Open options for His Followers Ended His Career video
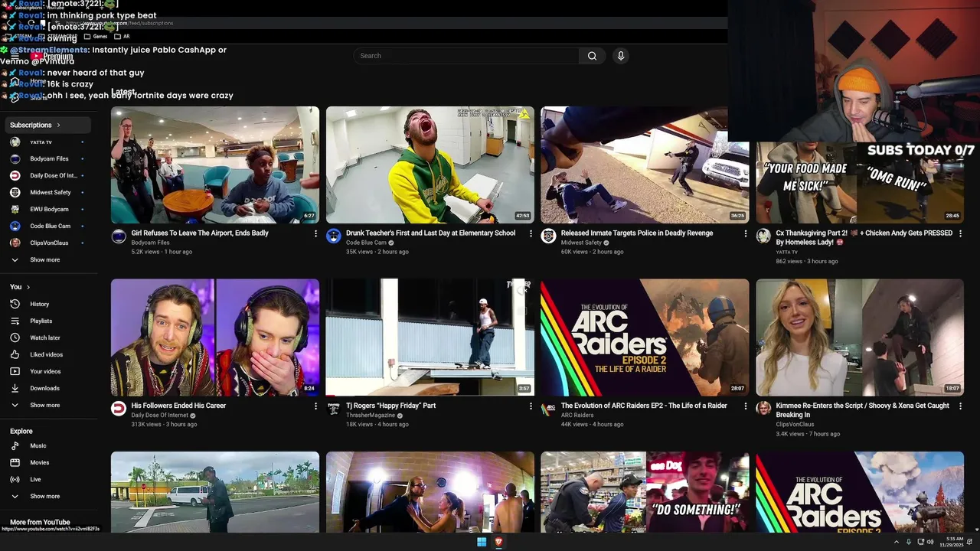This screenshot has width=980, height=551. (x=315, y=406)
